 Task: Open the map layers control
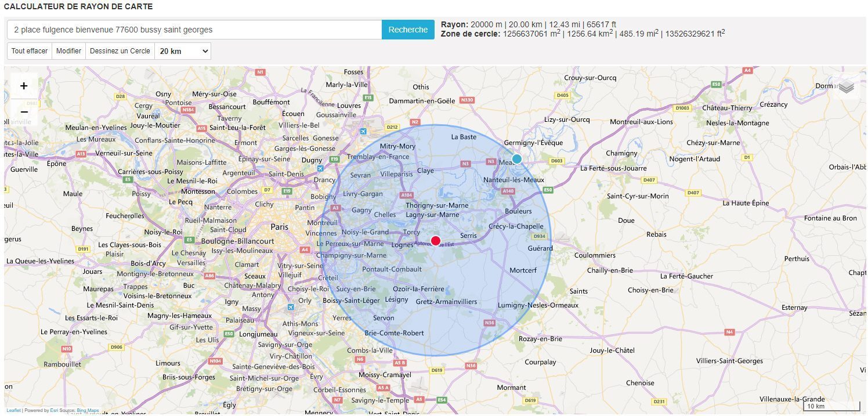pyautogui.click(x=847, y=88)
